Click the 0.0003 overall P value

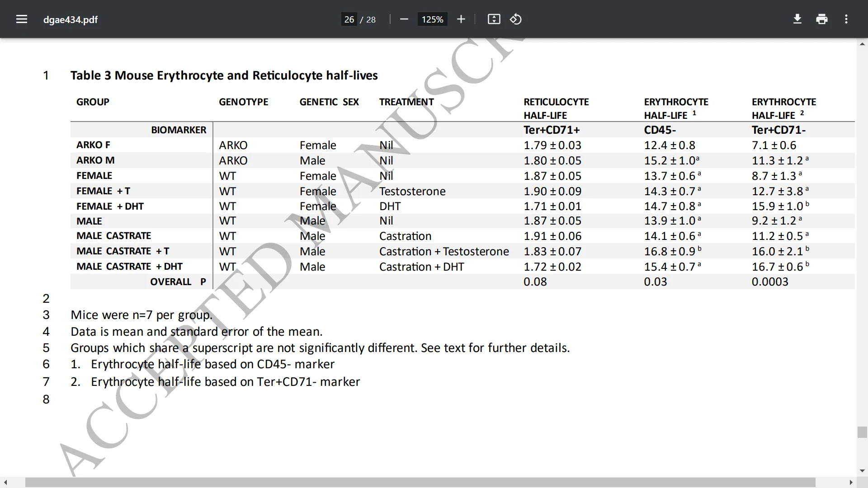pyautogui.click(x=770, y=282)
